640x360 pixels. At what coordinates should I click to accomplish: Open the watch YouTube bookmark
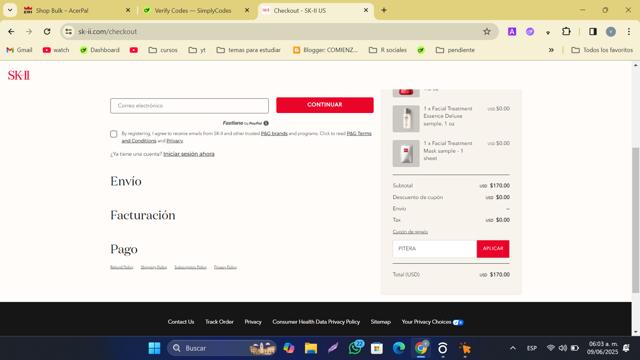point(56,50)
